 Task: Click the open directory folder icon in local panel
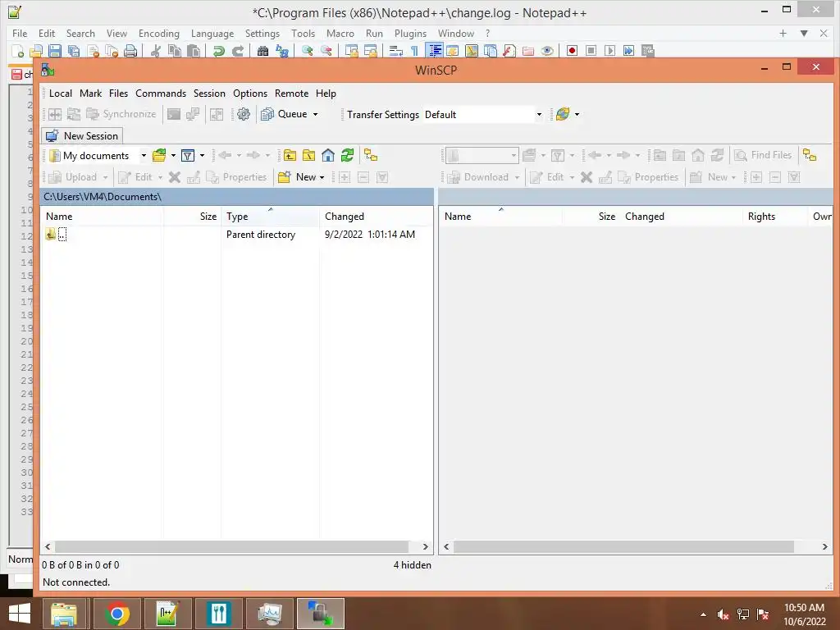point(159,156)
